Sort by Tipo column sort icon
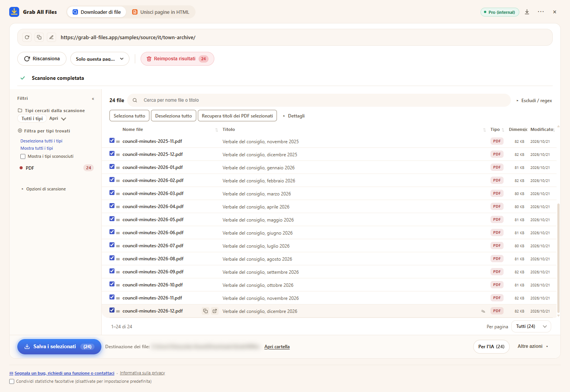 click(x=503, y=130)
